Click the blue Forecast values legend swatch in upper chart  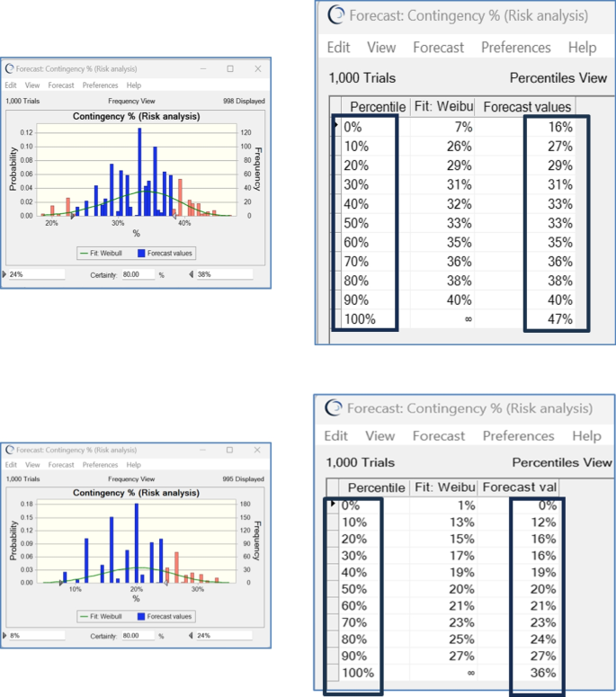tap(141, 254)
